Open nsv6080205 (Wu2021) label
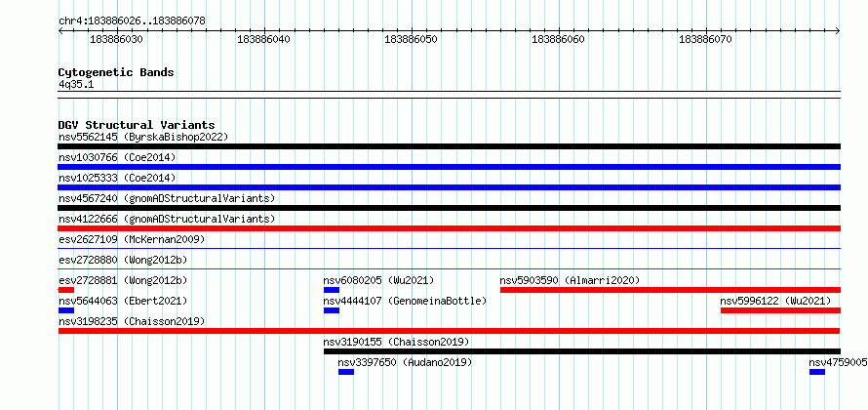This screenshot has width=868, height=410. click(378, 280)
